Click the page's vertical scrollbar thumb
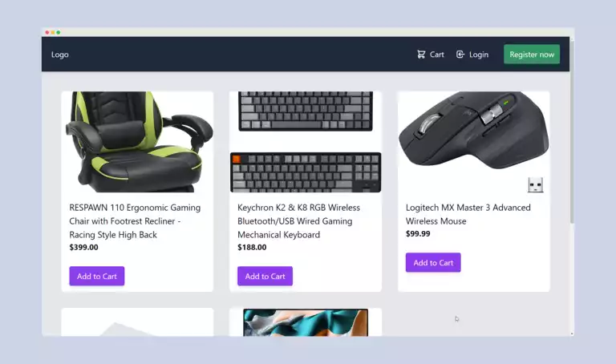Viewport: 616px width, 364px height. point(572,131)
